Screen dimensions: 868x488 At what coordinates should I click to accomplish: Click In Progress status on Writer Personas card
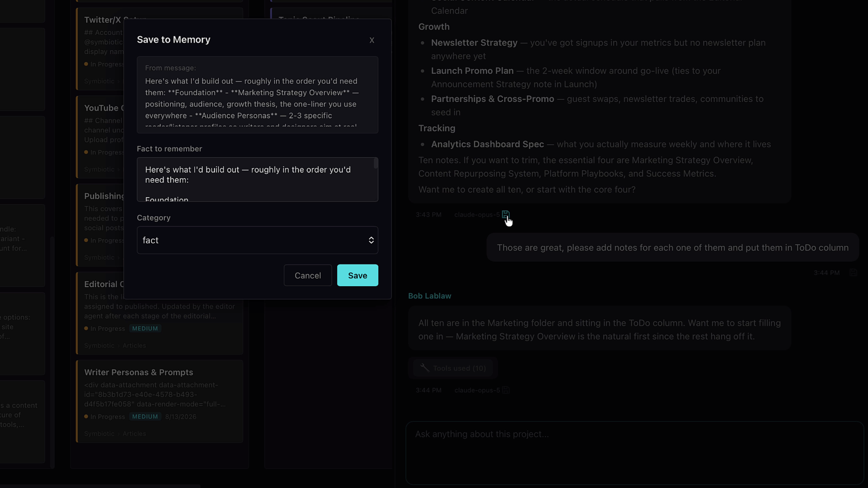(x=105, y=417)
